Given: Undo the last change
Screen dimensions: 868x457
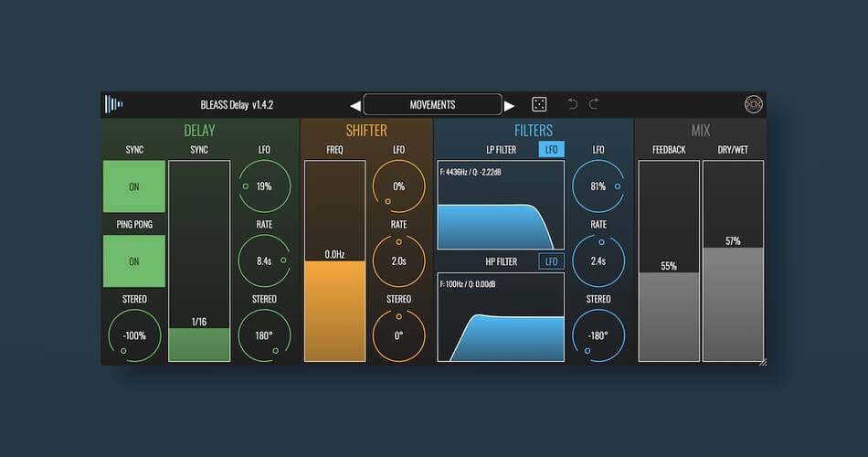Looking at the screenshot, I should pyautogui.click(x=572, y=103).
